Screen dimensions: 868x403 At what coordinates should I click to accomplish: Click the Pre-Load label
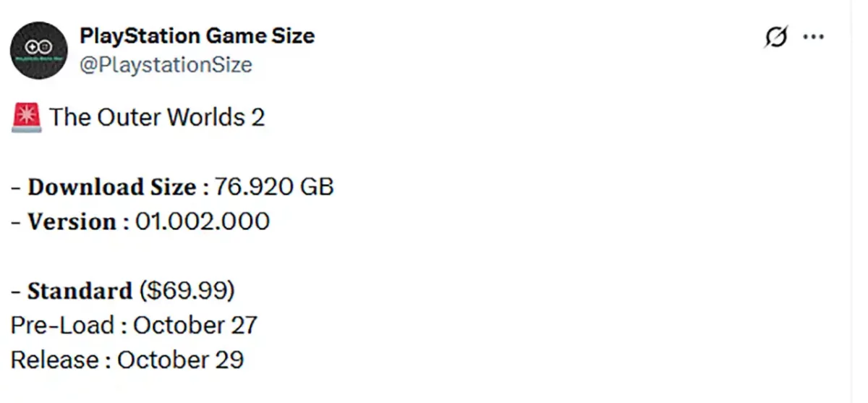(63, 326)
